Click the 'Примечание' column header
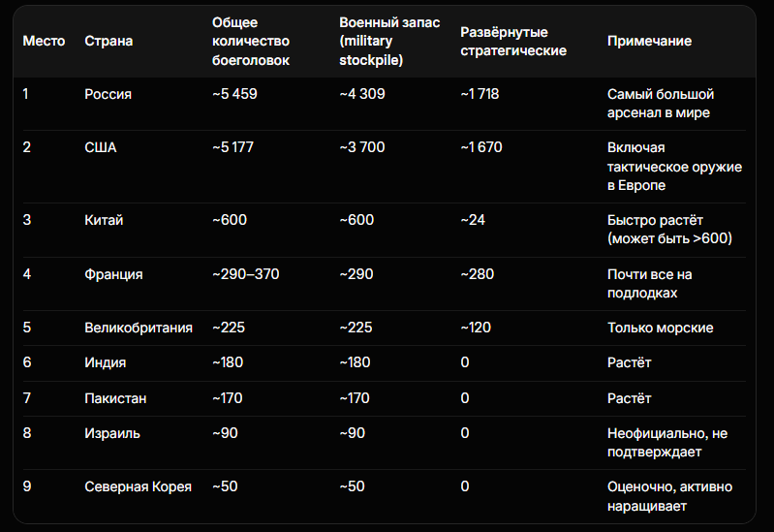Viewport: 774px width, 532px height. click(x=650, y=42)
